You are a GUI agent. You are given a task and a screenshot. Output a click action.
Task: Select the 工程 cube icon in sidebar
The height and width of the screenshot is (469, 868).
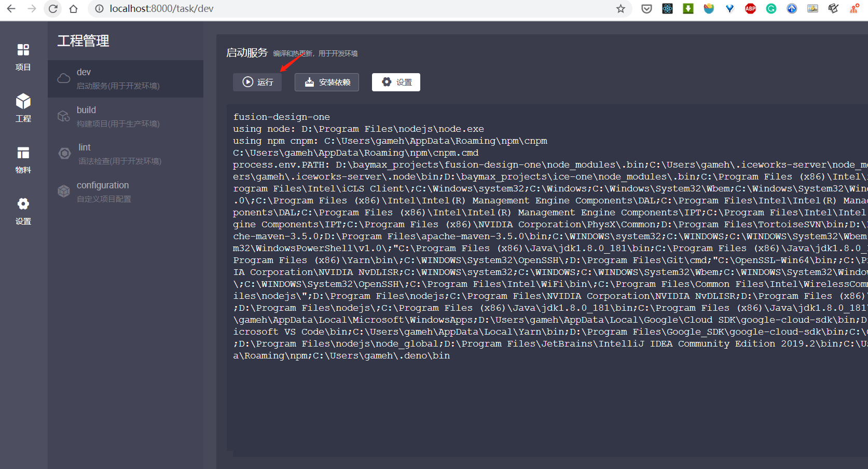tap(23, 108)
